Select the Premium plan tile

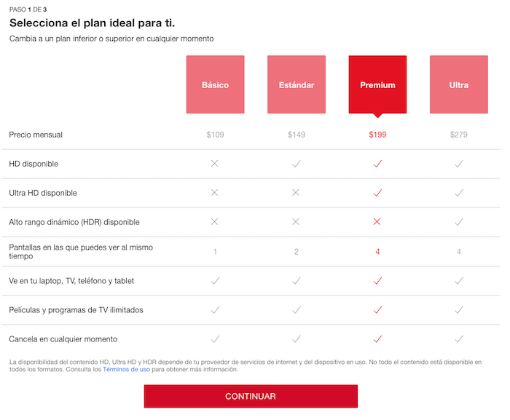[377, 85]
